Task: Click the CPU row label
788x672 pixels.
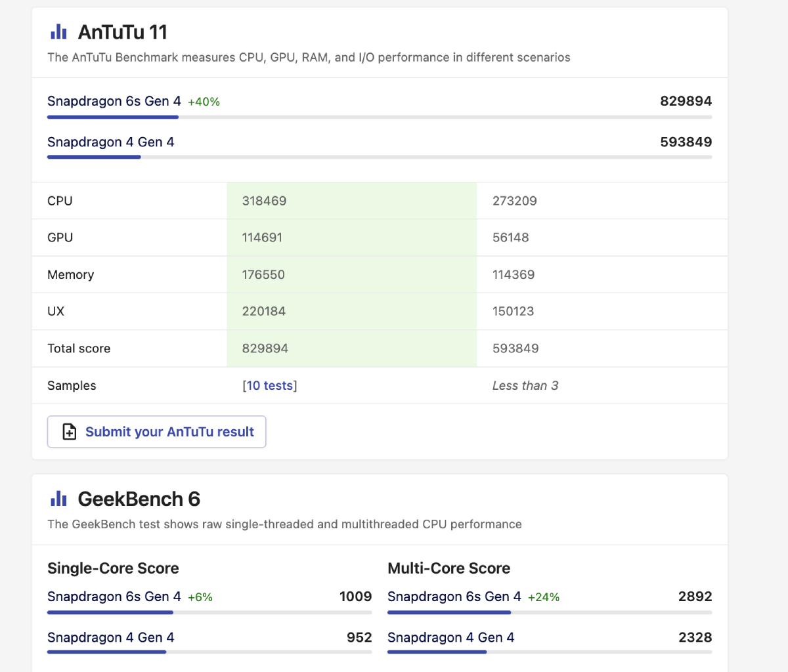Action: 60,201
